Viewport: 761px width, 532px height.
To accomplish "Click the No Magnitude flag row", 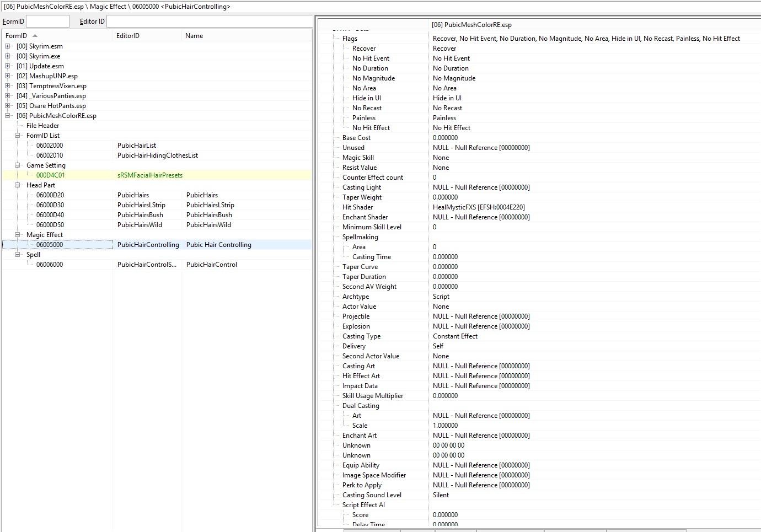I will tap(539, 78).
